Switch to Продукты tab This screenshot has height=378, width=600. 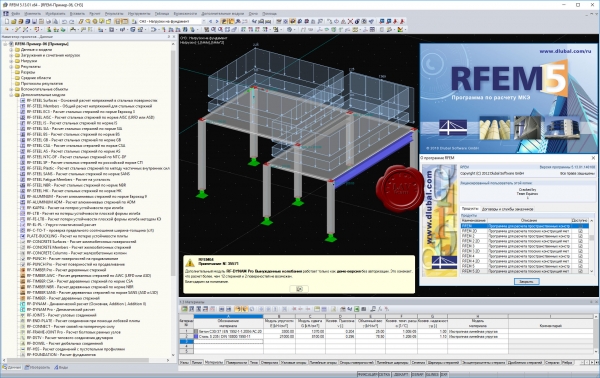click(x=470, y=209)
